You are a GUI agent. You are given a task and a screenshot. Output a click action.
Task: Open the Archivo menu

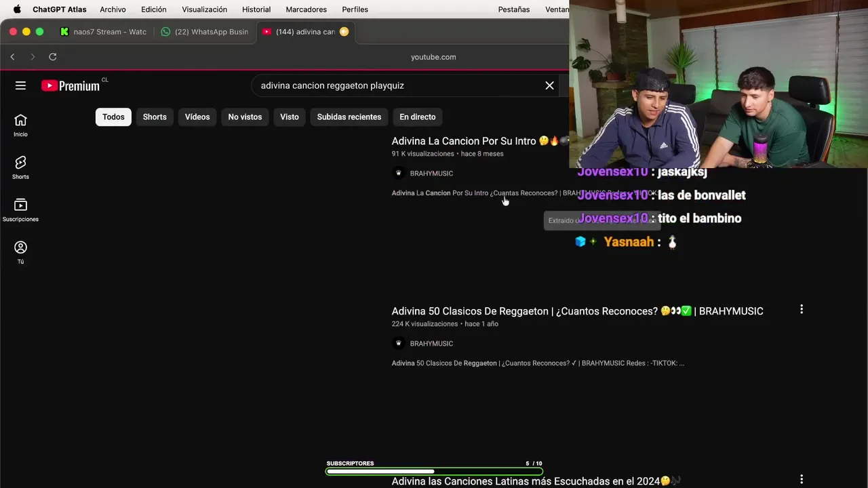113,9
